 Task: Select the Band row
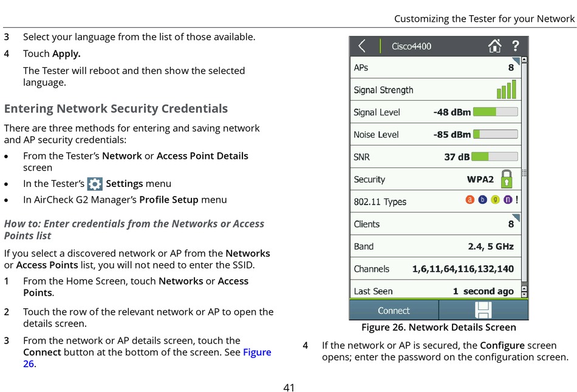tap(435, 246)
